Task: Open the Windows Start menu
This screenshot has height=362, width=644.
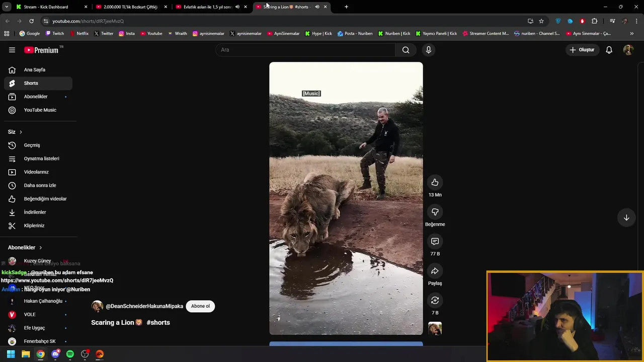Action: (11, 354)
